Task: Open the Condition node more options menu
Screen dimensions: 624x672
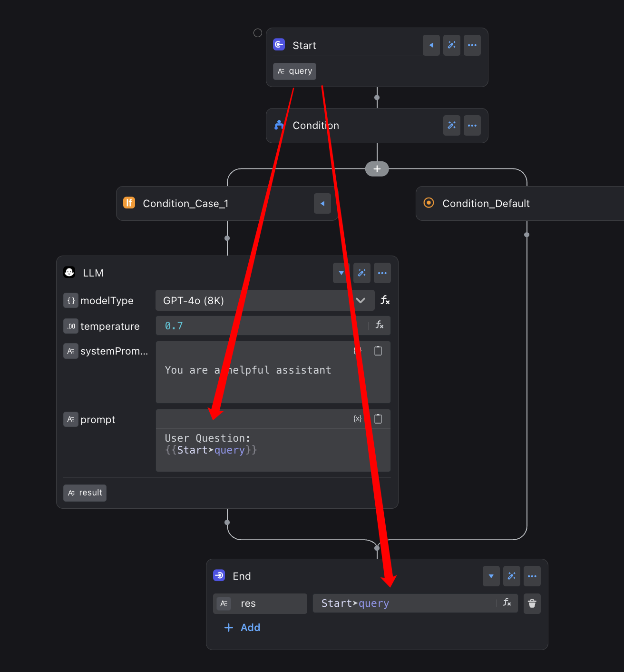Action: click(x=472, y=126)
